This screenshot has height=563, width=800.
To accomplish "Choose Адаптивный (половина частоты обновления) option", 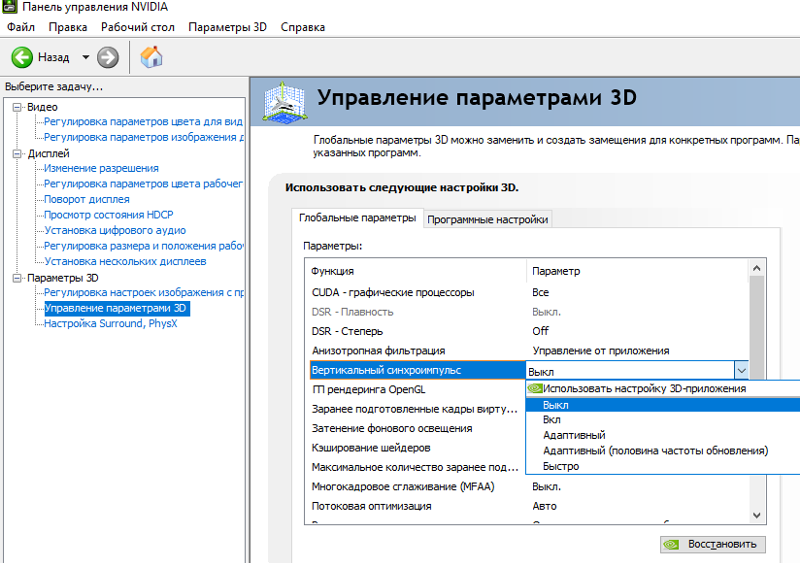I will [662, 451].
